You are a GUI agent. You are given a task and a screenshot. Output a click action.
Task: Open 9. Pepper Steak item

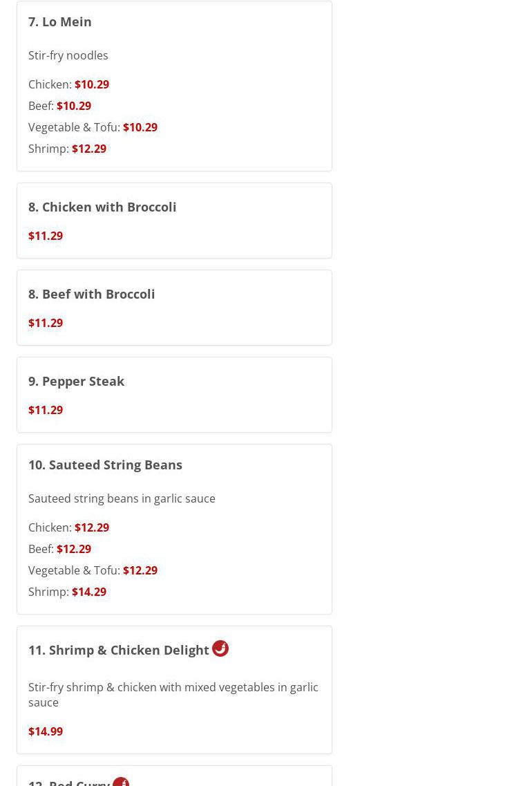tap(76, 381)
